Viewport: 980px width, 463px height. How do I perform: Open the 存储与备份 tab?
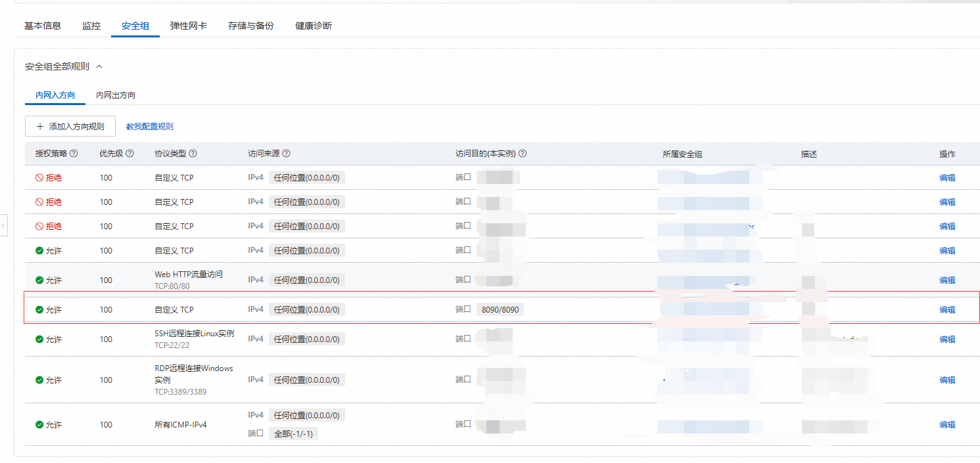pos(251,26)
